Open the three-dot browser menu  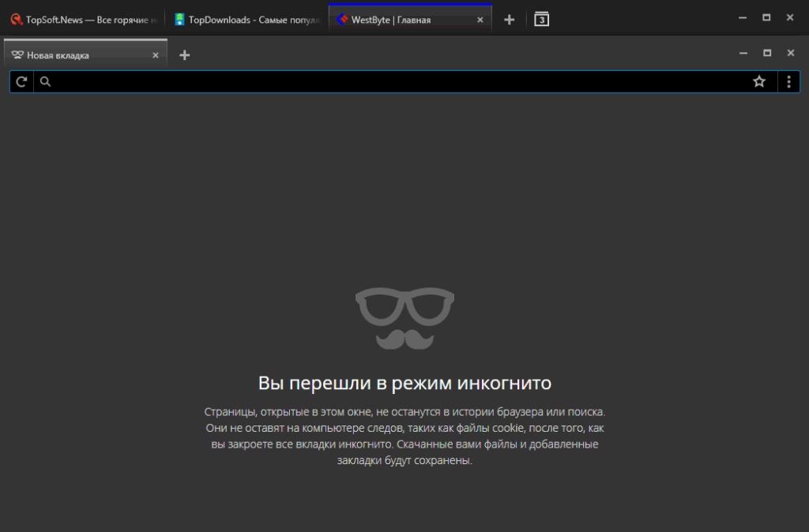click(x=788, y=81)
